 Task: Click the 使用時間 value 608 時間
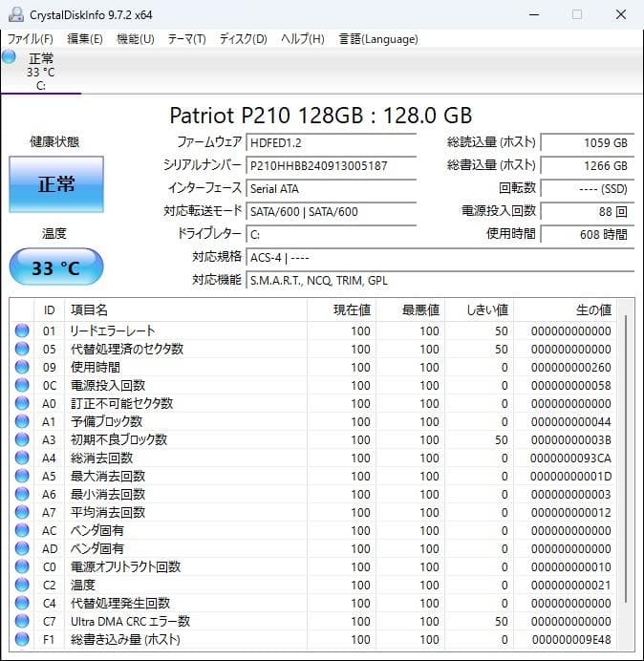pos(588,234)
